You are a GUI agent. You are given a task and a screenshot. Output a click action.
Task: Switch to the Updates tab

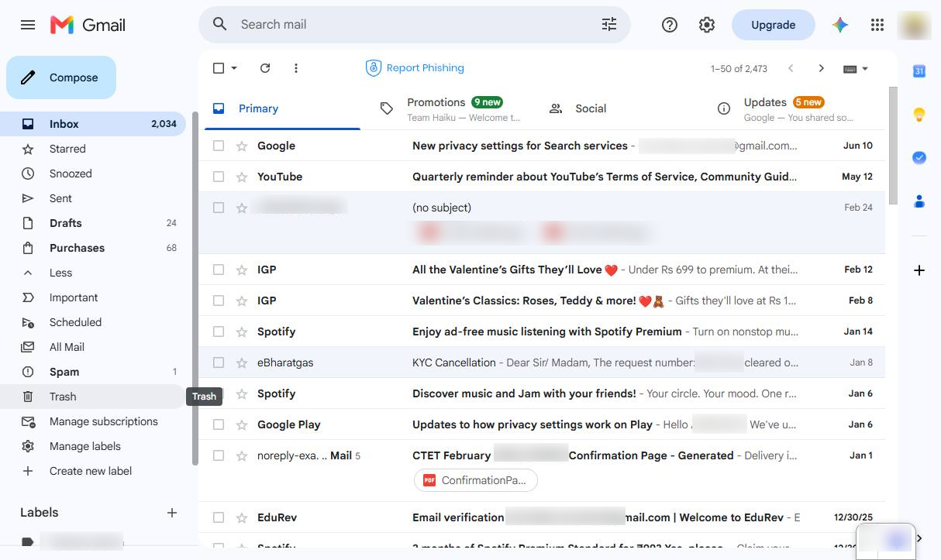pos(787,108)
